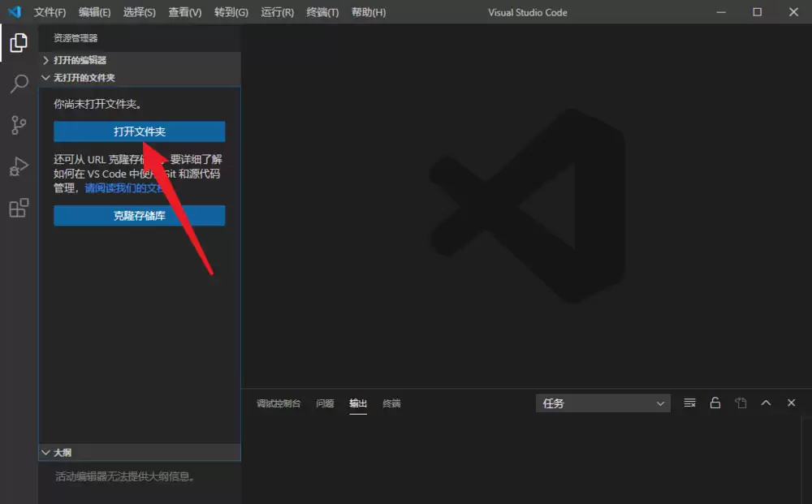Open the 选择(S) menu

139,12
